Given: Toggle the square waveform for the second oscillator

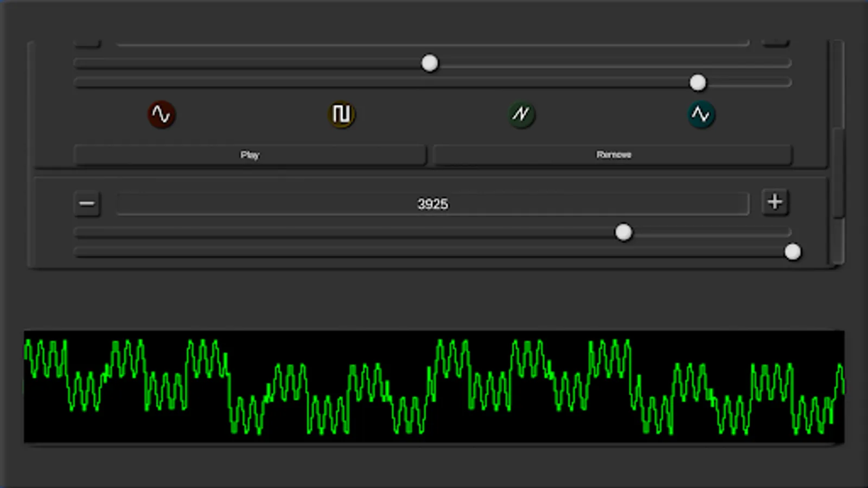Looking at the screenshot, I should 341,114.
